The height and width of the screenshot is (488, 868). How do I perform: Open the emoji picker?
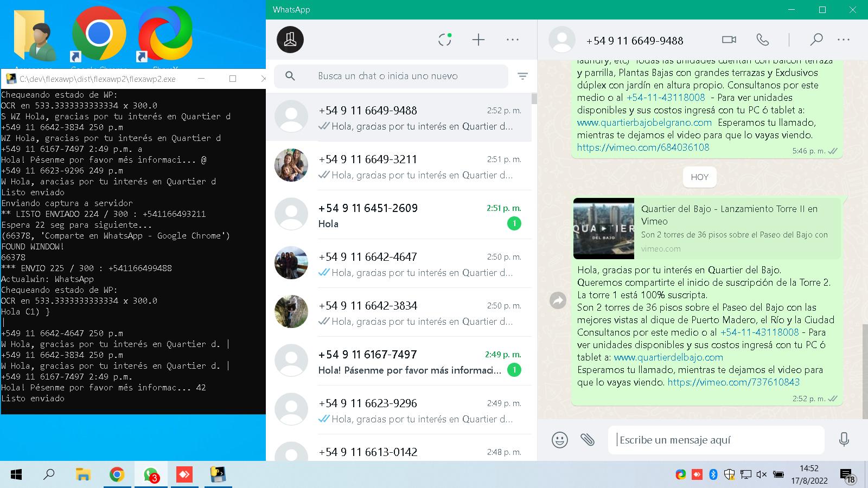560,440
